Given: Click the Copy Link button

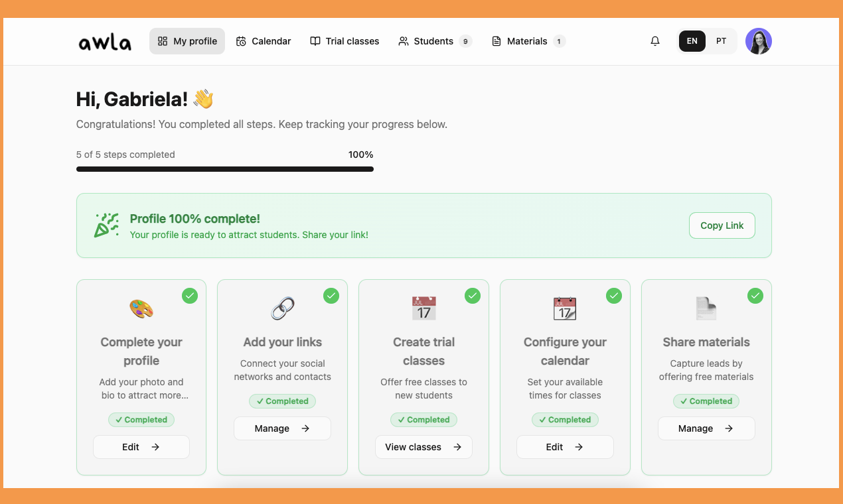Looking at the screenshot, I should (x=722, y=225).
